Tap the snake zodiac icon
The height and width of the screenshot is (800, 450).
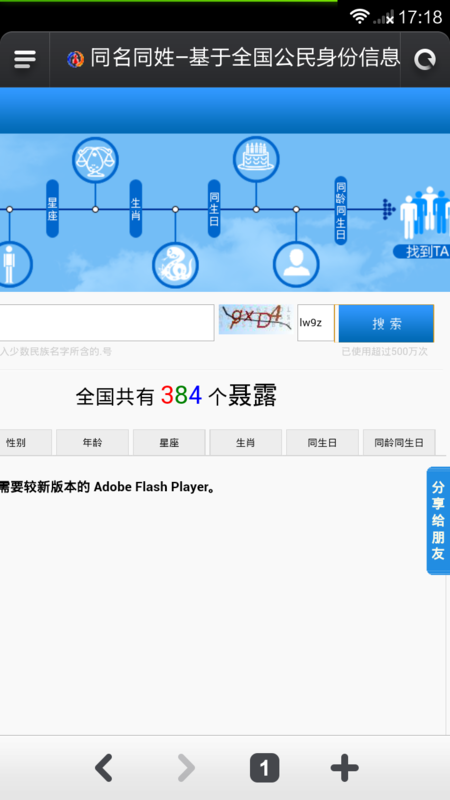(175, 265)
